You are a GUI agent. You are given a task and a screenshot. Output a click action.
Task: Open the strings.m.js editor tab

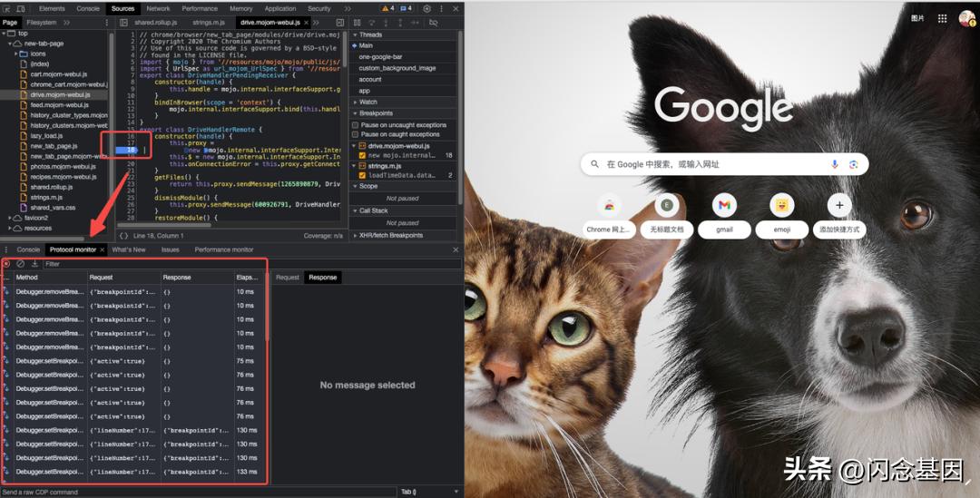tap(209, 23)
